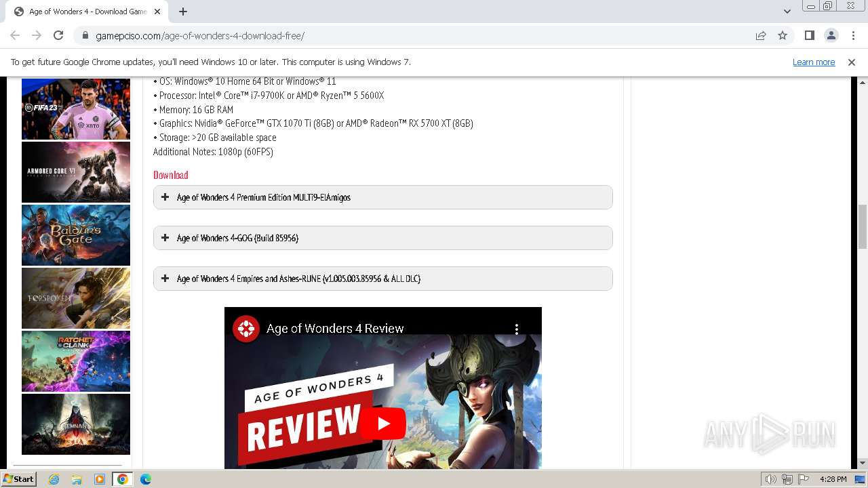
Task: Open the video title Age of Wonders 4 Review
Action: [335, 329]
